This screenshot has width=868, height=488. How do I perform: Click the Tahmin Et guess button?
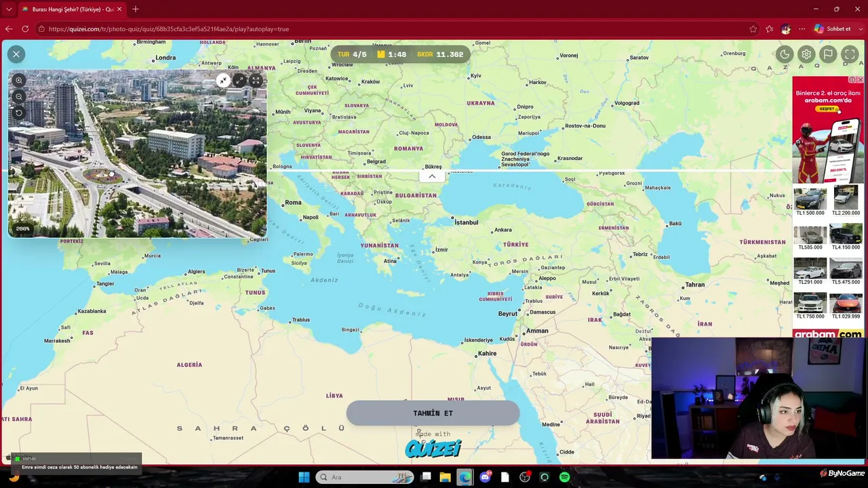tap(433, 413)
